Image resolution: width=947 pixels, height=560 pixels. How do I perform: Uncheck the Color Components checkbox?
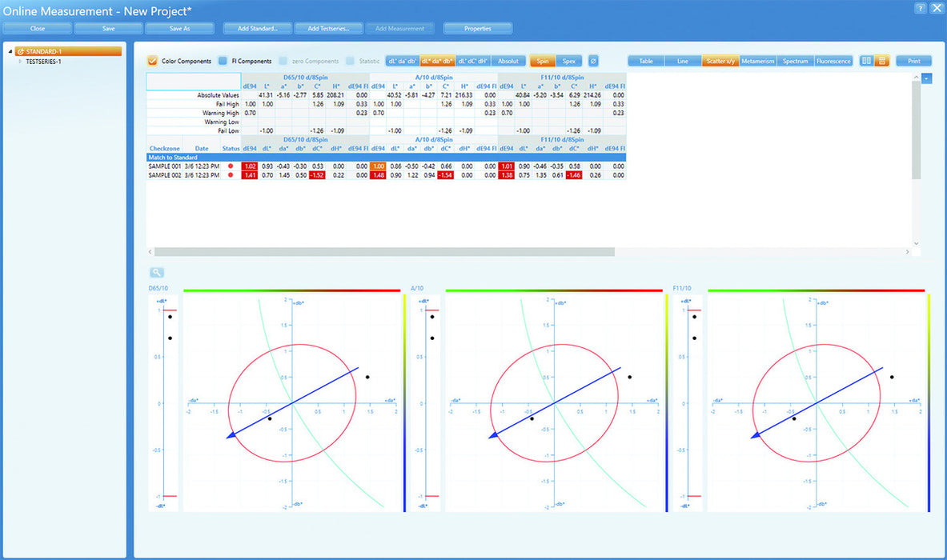pos(151,60)
